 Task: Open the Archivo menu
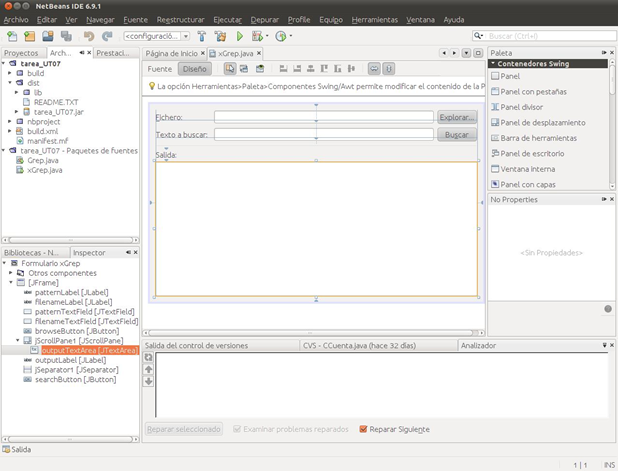[x=16, y=20]
